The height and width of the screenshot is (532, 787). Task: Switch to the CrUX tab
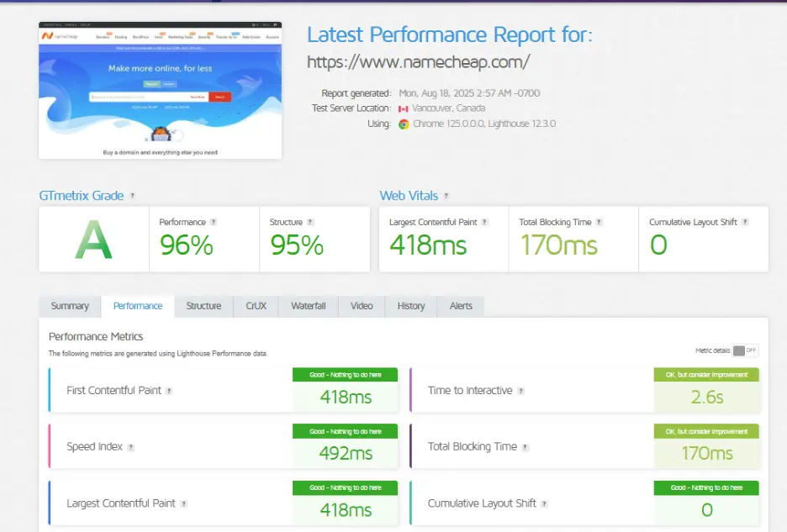[256, 306]
